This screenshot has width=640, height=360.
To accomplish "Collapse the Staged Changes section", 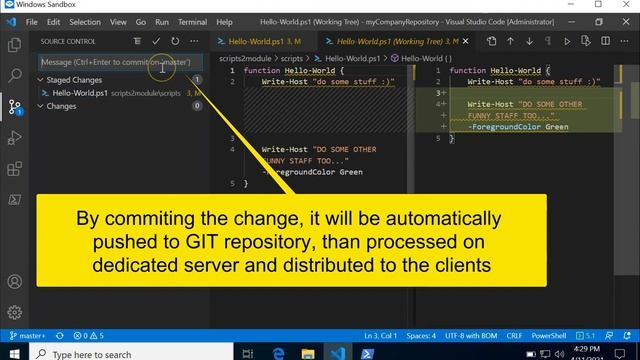I will [x=40, y=80].
